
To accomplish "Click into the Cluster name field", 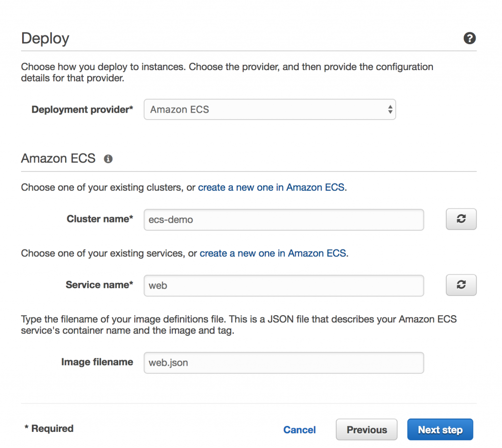I will tap(283, 220).
